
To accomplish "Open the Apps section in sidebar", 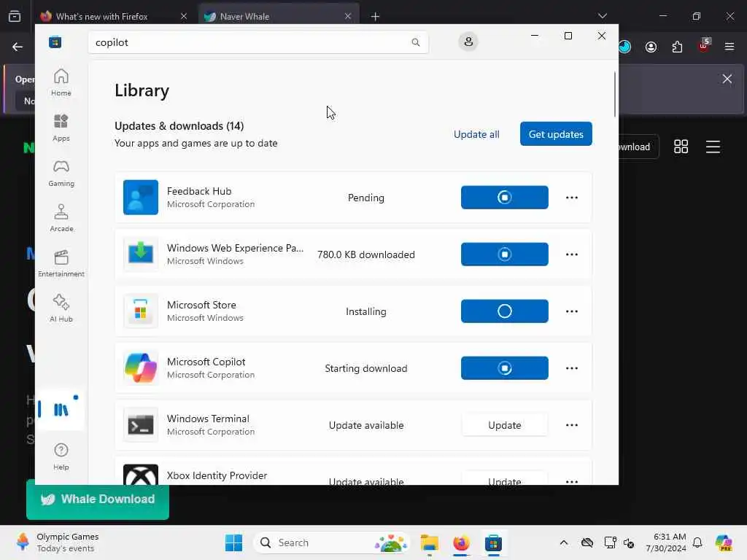I will click(x=61, y=128).
